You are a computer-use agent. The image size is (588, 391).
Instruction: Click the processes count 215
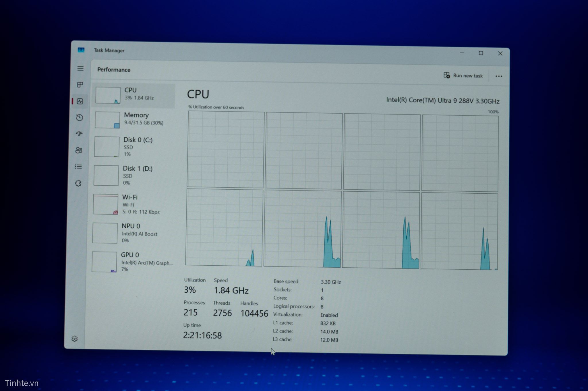[191, 312]
